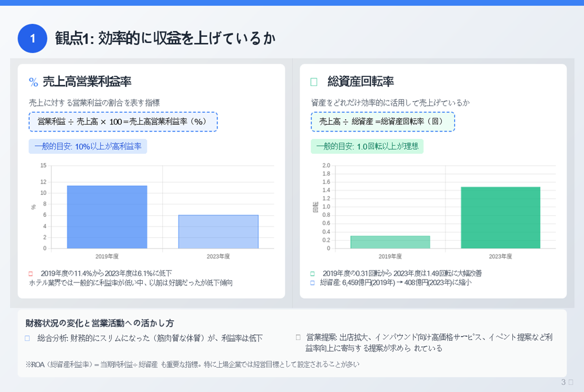Click the red bullet icon before 2019年度の11.4%から

point(31,273)
